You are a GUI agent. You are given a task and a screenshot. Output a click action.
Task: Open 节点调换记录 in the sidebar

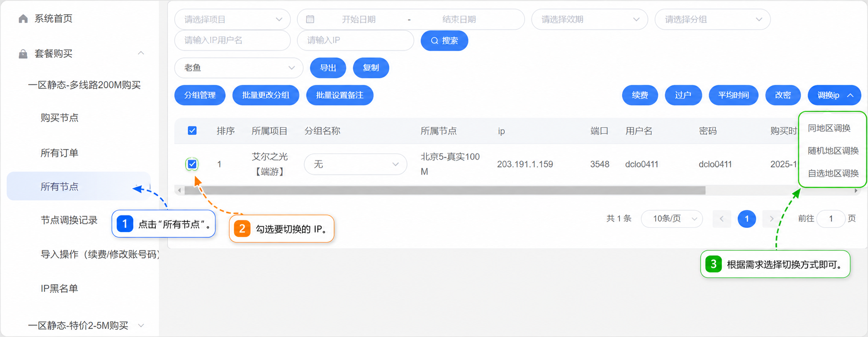tap(69, 220)
